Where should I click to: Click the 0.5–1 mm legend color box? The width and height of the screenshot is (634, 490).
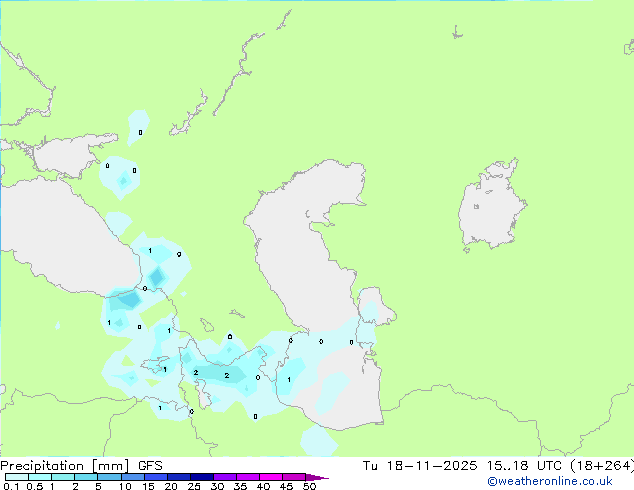point(40,477)
